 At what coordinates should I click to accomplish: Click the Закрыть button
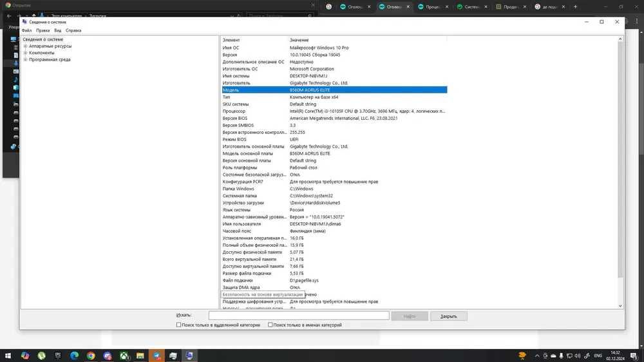448,316
